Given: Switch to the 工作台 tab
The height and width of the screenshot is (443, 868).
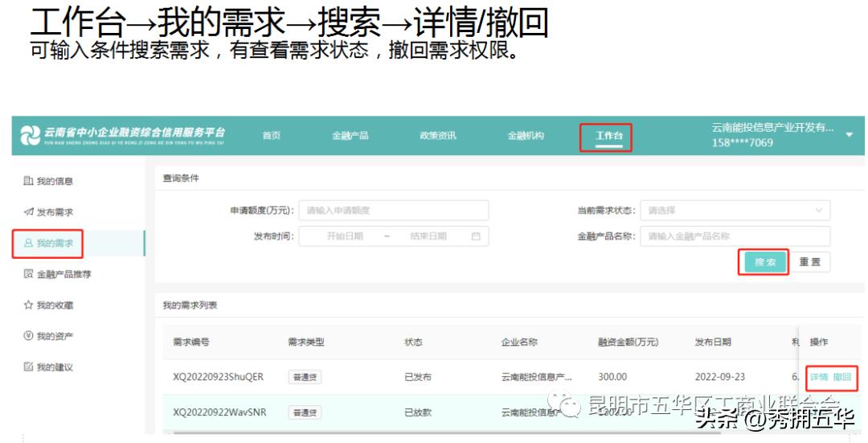Looking at the screenshot, I should [x=609, y=136].
